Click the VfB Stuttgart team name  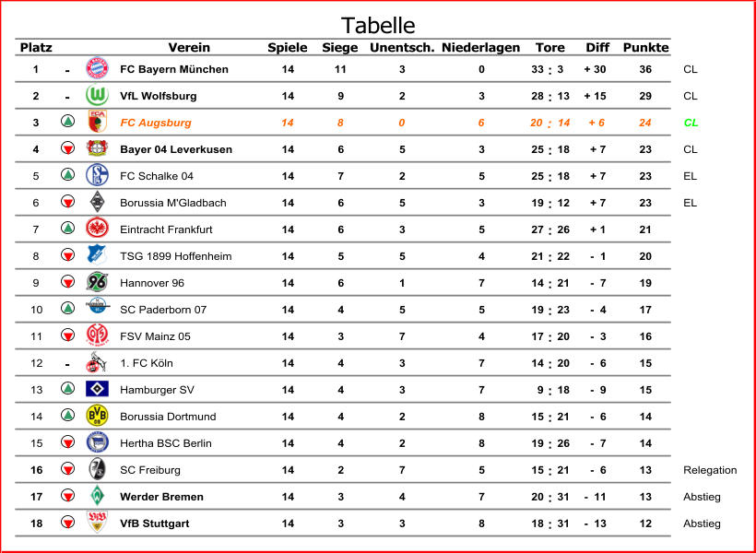pyautogui.click(x=155, y=524)
